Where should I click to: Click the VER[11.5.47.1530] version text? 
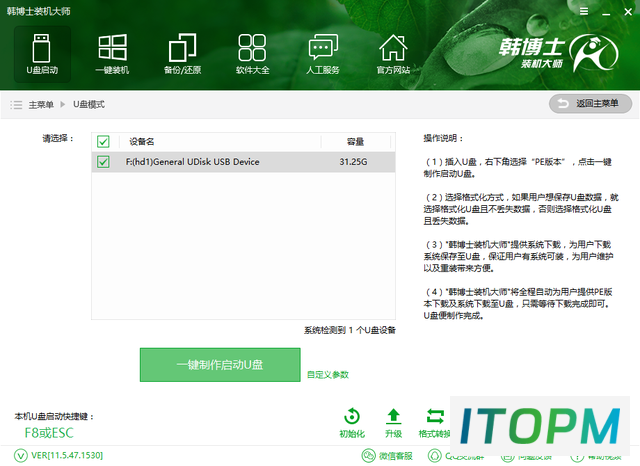coord(67,455)
